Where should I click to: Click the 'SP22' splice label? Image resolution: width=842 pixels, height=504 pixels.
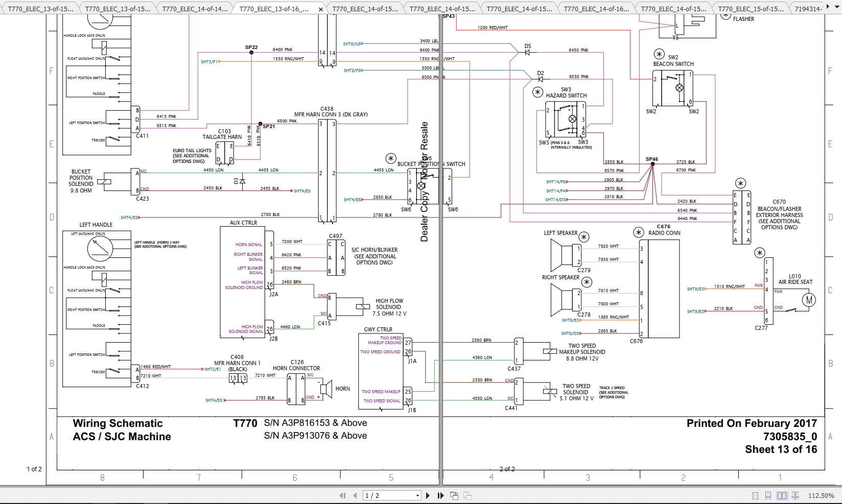click(251, 47)
